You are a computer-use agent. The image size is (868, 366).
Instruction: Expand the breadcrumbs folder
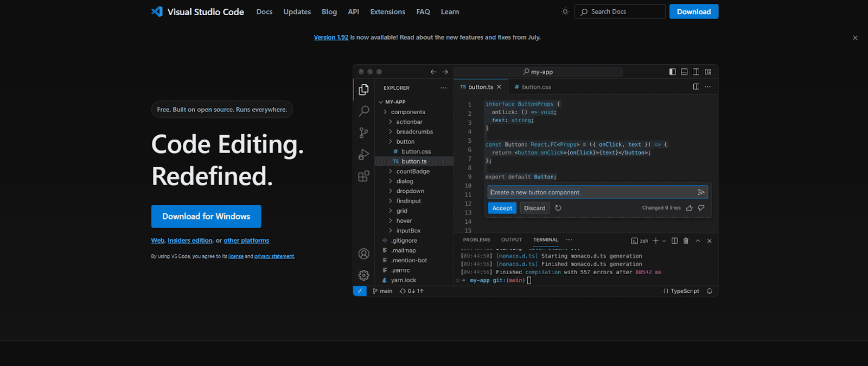[x=414, y=131]
